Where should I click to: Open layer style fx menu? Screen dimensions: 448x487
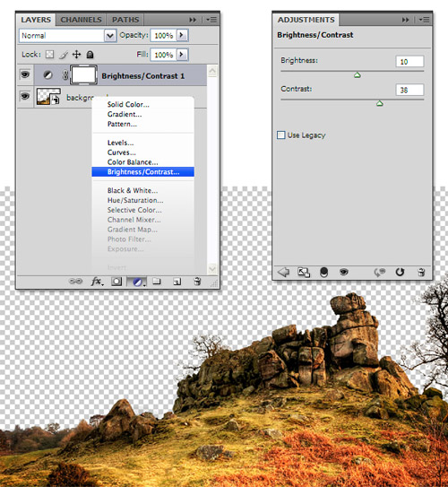97,282
